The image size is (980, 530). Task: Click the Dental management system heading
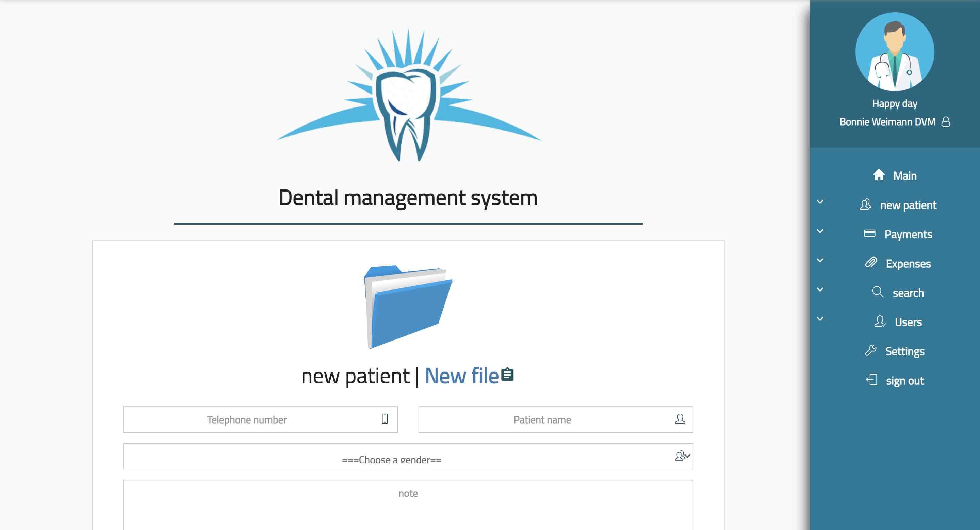point(408,198)
